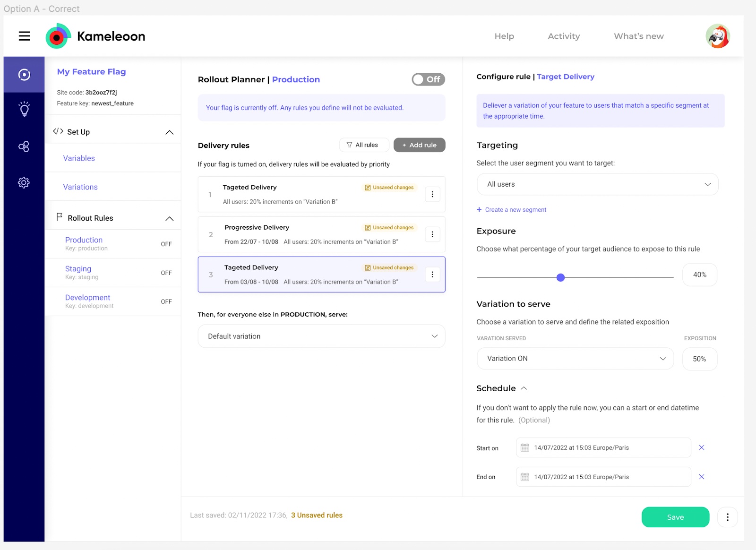This screenshot has width=756, height=550.
Task: Go to Variables page
Action: (x=79, y=158)
